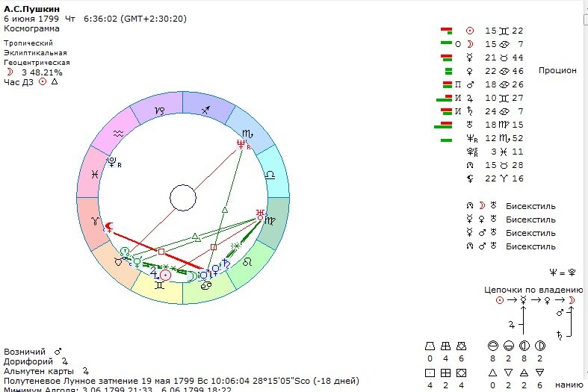Click red square marker on thick Lilith aspect line
Screen dimensions: 588x392
(x=161, y=252)
